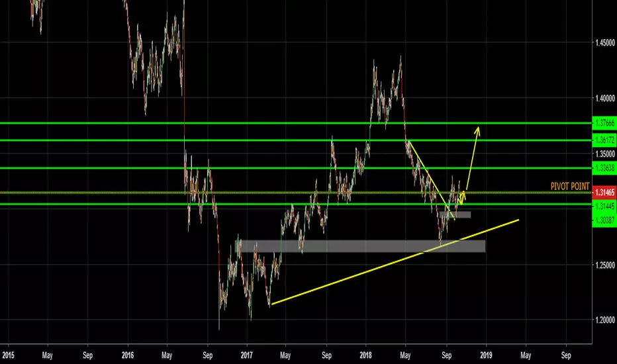The image size is (617, 364).
Task: Click the 1.35000 price axis value
Action: (605, 154)
